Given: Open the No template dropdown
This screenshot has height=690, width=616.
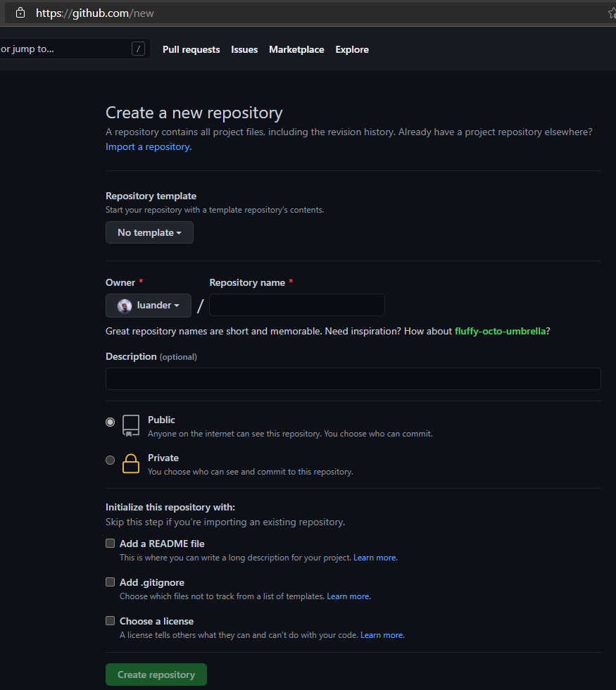Looking at the screenshot, I should pos(149,232).
